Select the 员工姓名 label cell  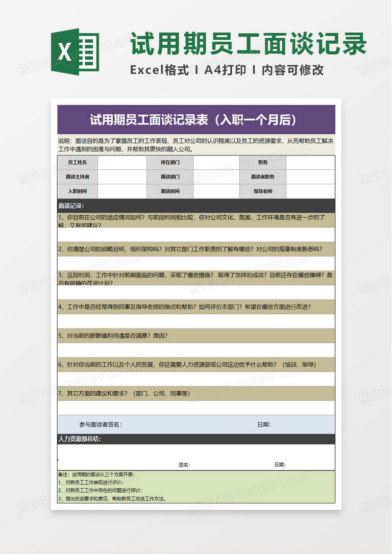77,163
